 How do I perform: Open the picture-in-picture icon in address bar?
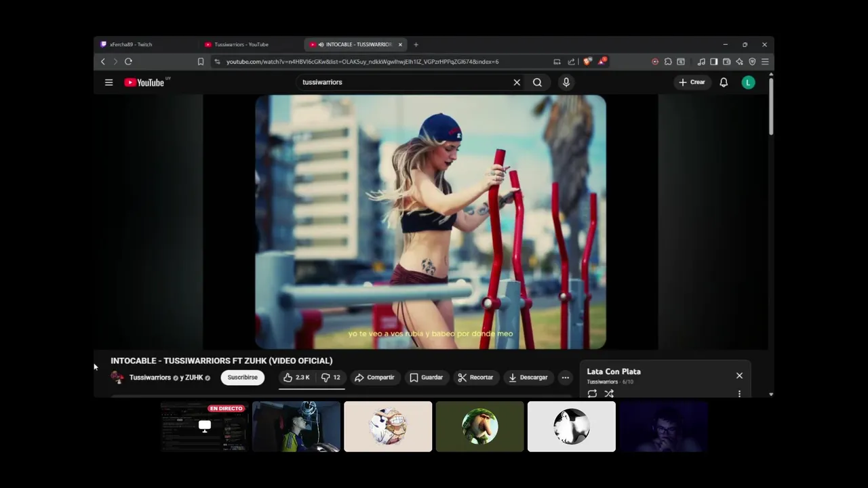click(557, 62)
